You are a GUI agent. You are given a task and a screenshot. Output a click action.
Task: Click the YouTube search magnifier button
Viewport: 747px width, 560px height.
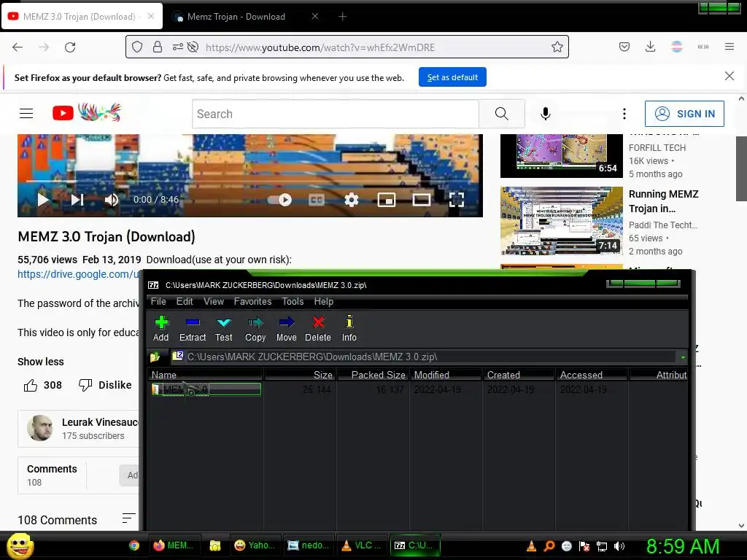[x=501, y=114]
